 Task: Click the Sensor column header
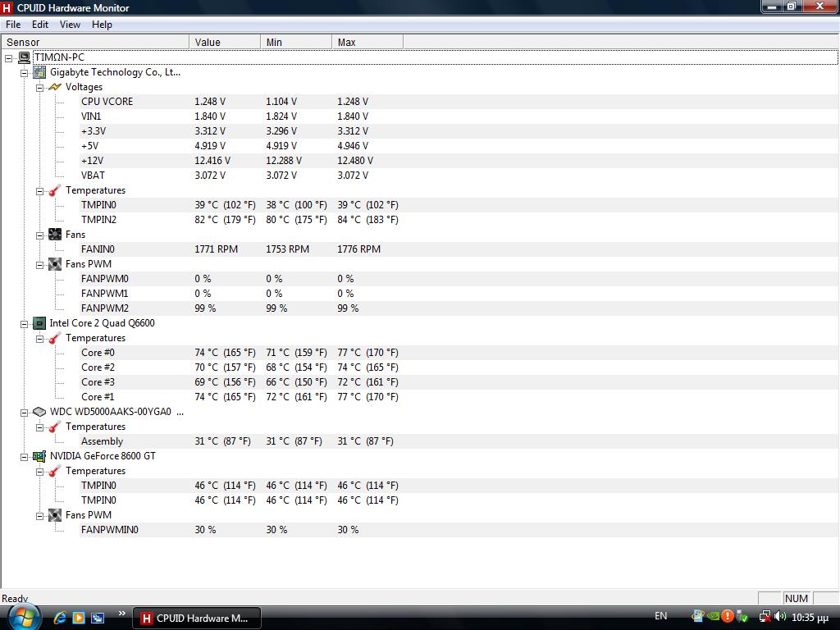click(x=95, y=42)
